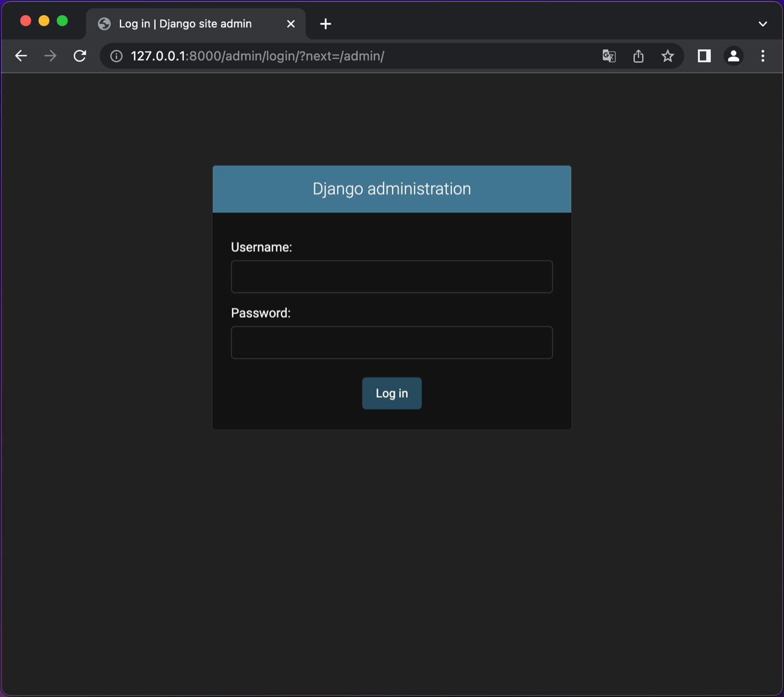Click the Password: label
Image resolution: width=784 pixels, height=697 pixels.
(261, 313)
